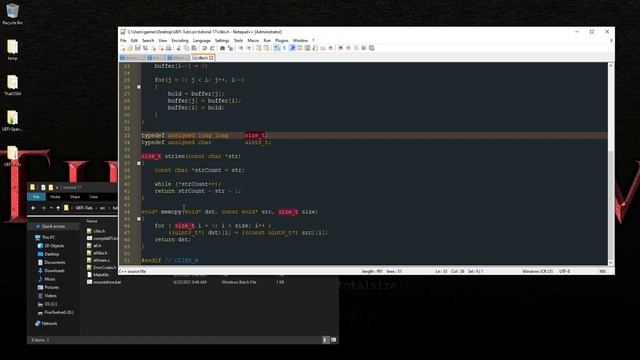Open the File menu in Notepad++
The width and height of the screenshot is (640, 360).
[x=123, y=40]
